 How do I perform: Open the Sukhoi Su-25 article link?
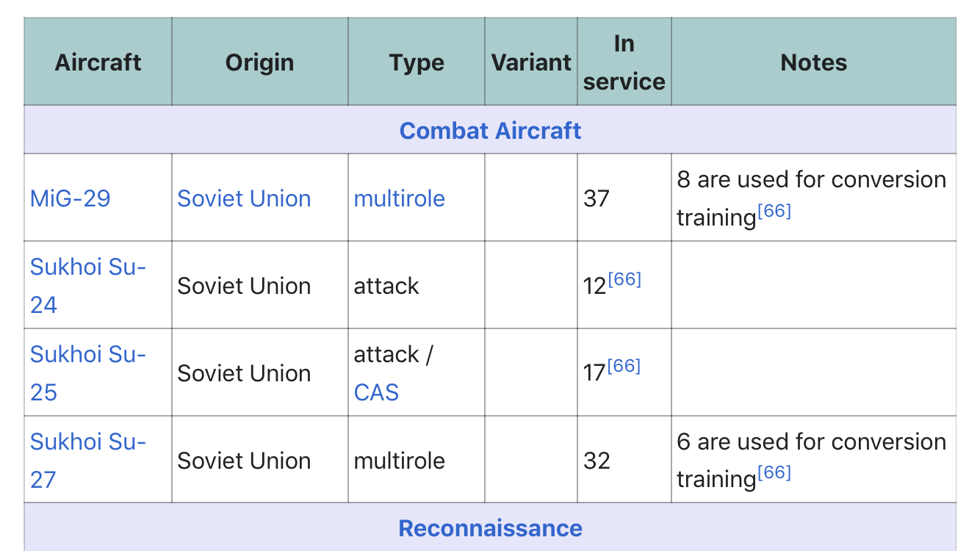(88, 373)
